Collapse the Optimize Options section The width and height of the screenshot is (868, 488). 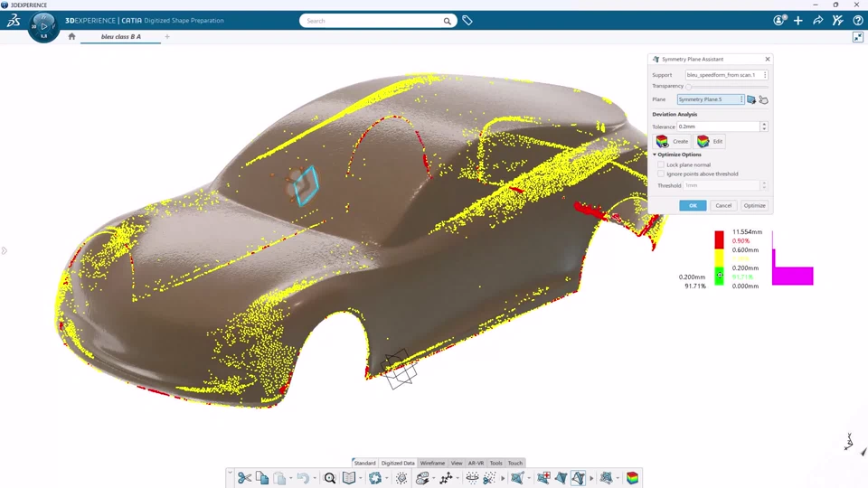[655, 155]
